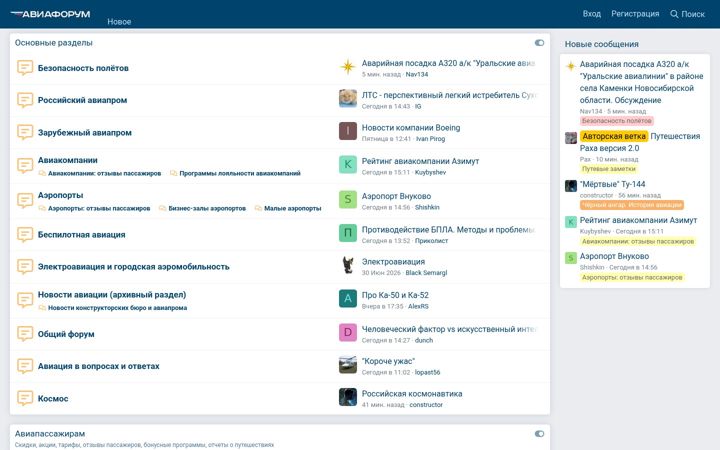Click the forum icon beside Новости авиации
Viewport: 720px width, 450px height.
tap(25, 300)
